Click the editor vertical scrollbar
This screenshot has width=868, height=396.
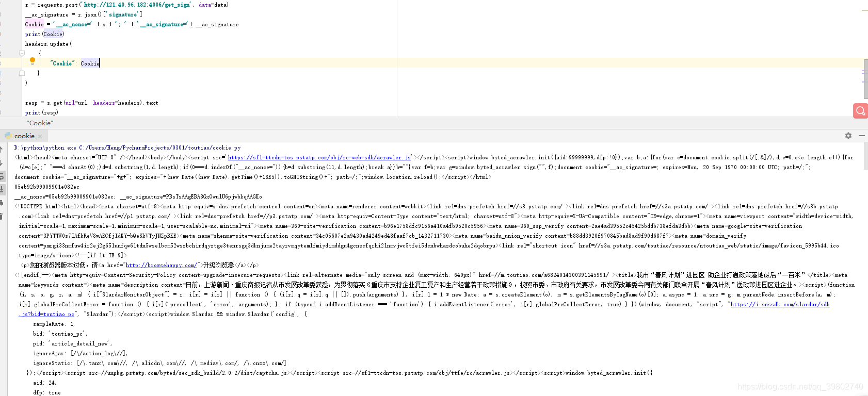click(x=865, y=80)
